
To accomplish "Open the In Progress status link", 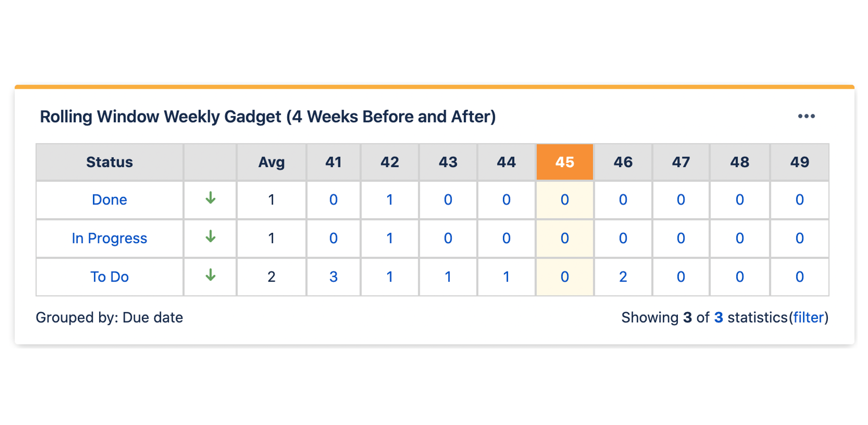I will click(x=109, y=238).
